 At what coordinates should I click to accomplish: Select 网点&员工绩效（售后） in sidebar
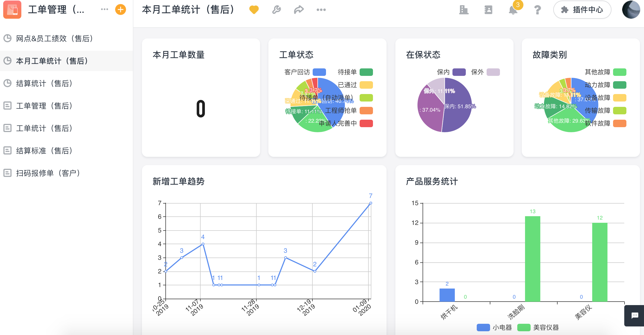66,38
